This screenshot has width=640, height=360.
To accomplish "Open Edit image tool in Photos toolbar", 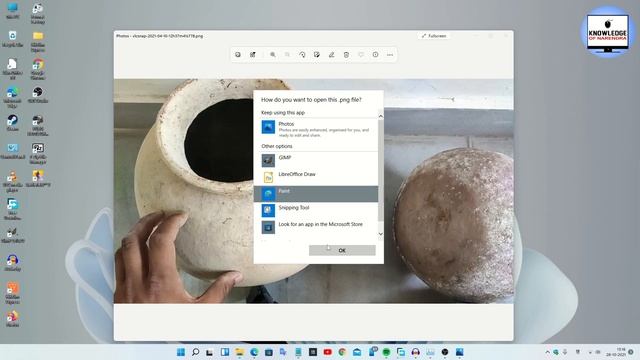I will [317, 55].
